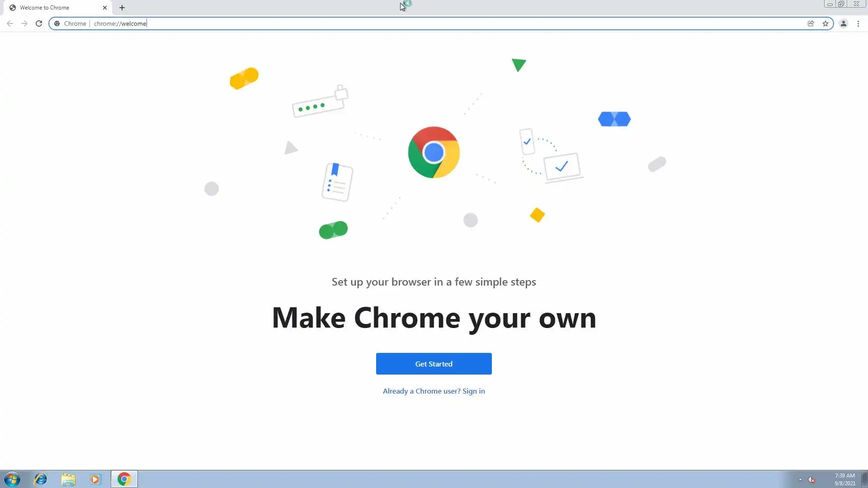Screen dimensions: 868x488
Task: Click the Get Started button
Action: tap(434, 364)
